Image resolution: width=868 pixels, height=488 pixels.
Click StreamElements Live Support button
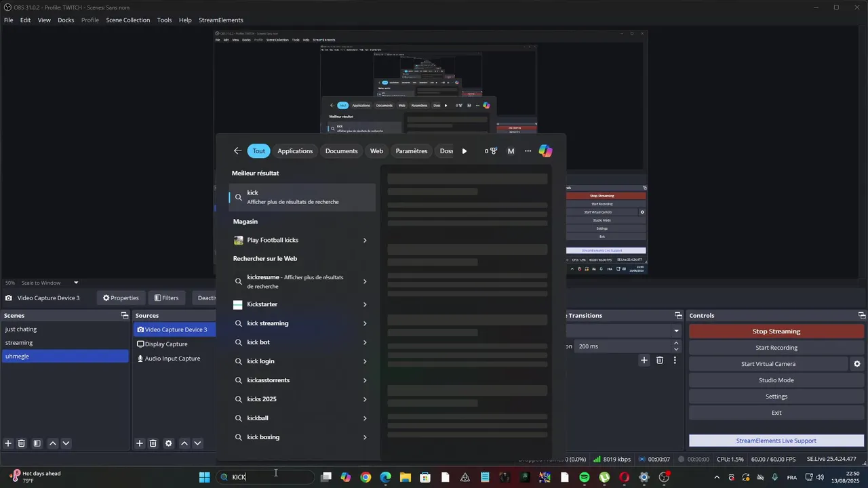776,441
